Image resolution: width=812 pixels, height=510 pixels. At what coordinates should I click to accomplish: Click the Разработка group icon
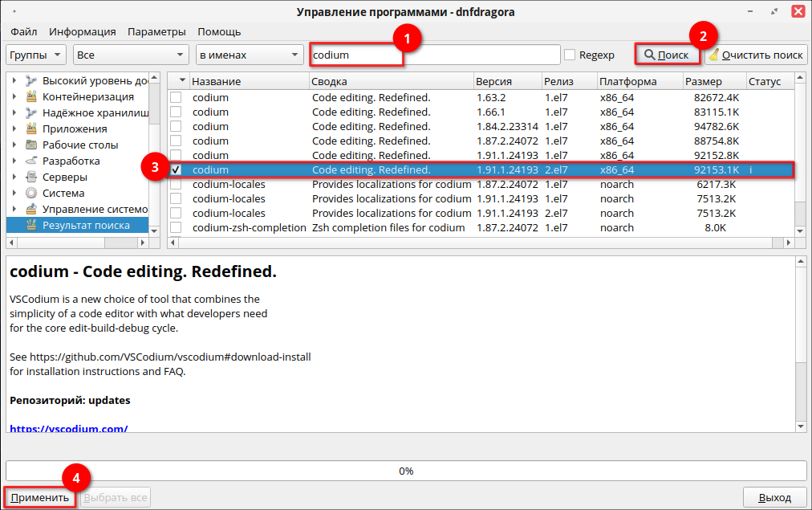click(x=31, y=161)
